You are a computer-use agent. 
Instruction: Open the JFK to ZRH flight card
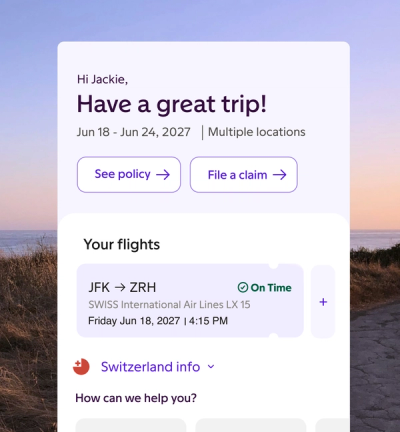pyautogui.click(x=190, y=301)
